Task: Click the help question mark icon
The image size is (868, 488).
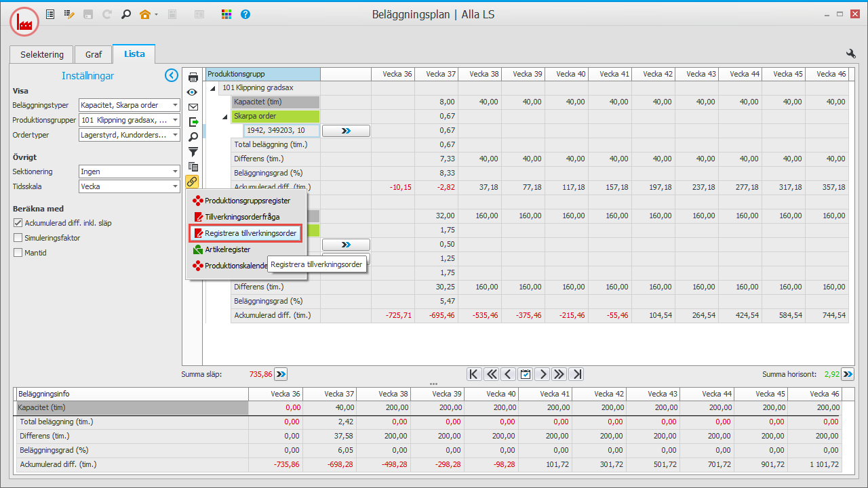Action: pos(245,14)
